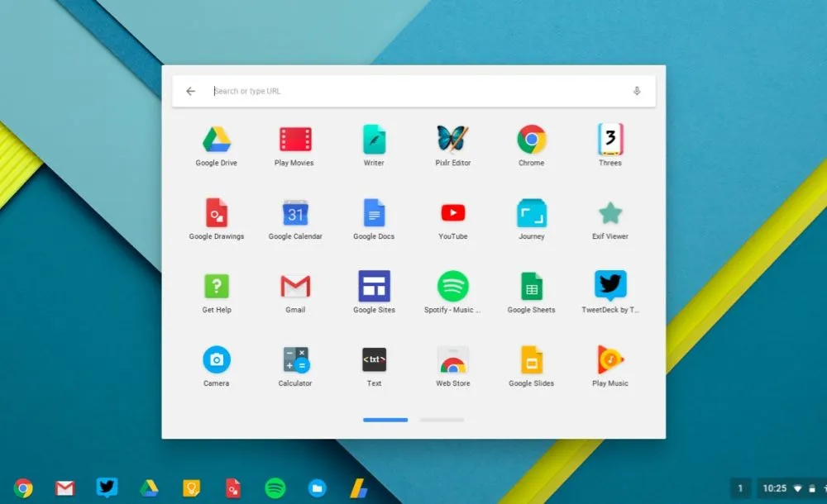Open the Get Help app

pos(216,286)
